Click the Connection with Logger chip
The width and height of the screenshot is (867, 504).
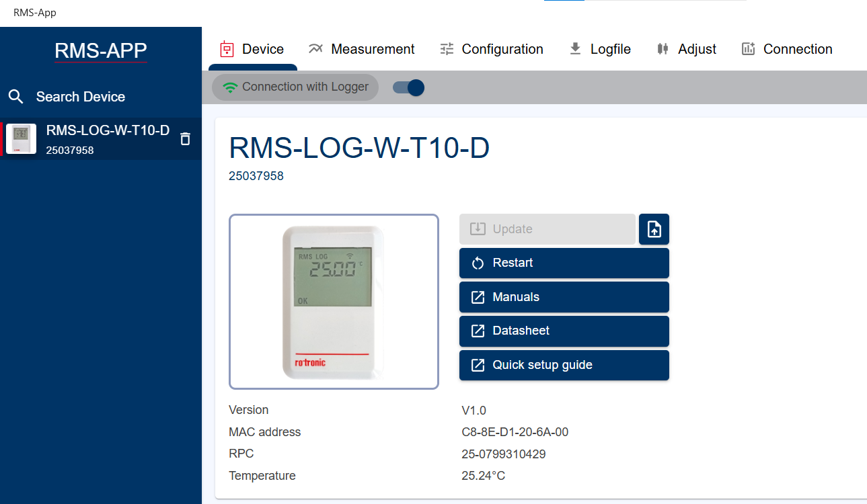point(295,87)
